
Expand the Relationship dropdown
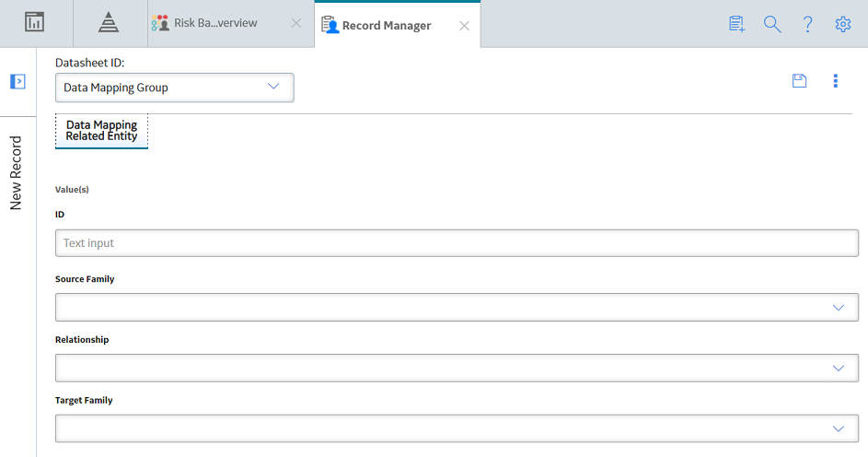(x=457, y=368)
